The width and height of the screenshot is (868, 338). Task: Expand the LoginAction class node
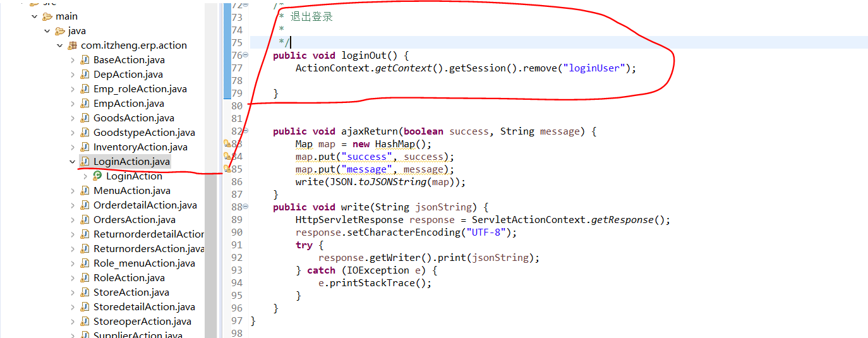point(85,176)
